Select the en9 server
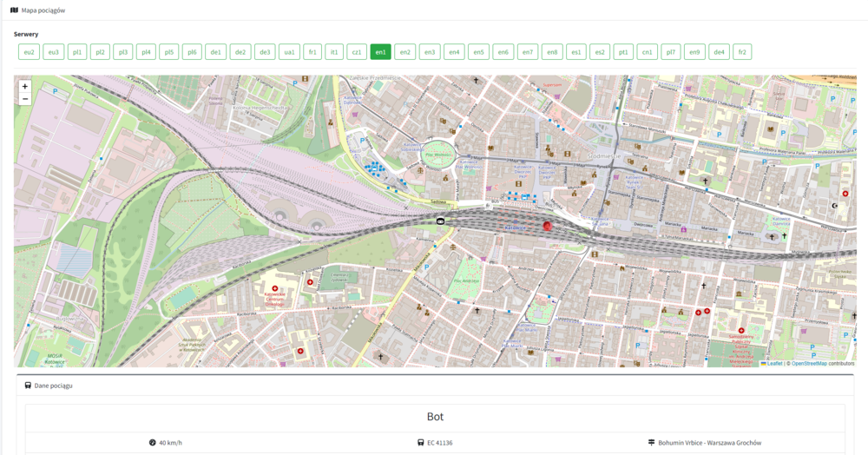The height and width of the screenshot is (455, 868). [x=694, y=52]
